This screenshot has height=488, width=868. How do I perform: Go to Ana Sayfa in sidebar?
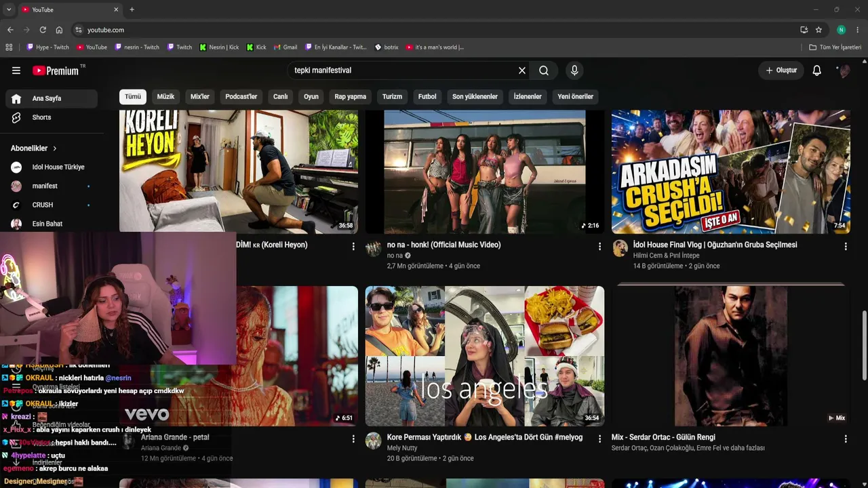(x=52, y=98)
